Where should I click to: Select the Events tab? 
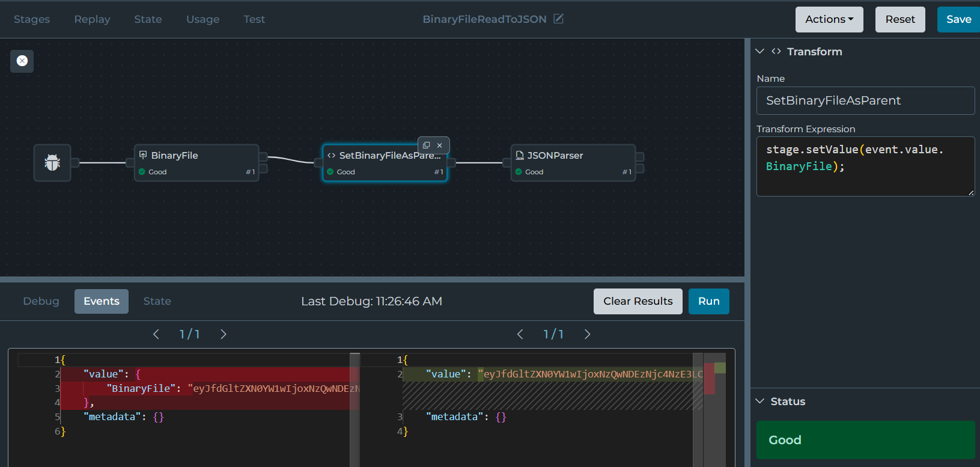(x=102, y=301)
